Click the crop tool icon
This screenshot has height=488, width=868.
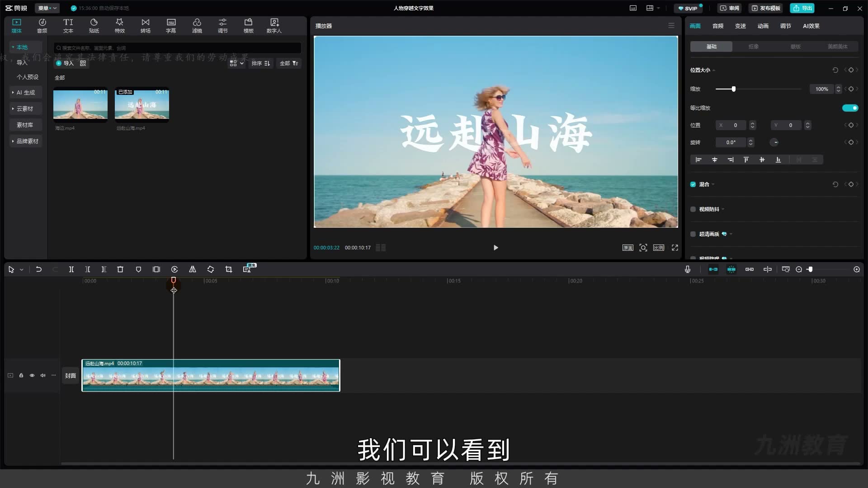pyautogui.click(x=229, y=269)
